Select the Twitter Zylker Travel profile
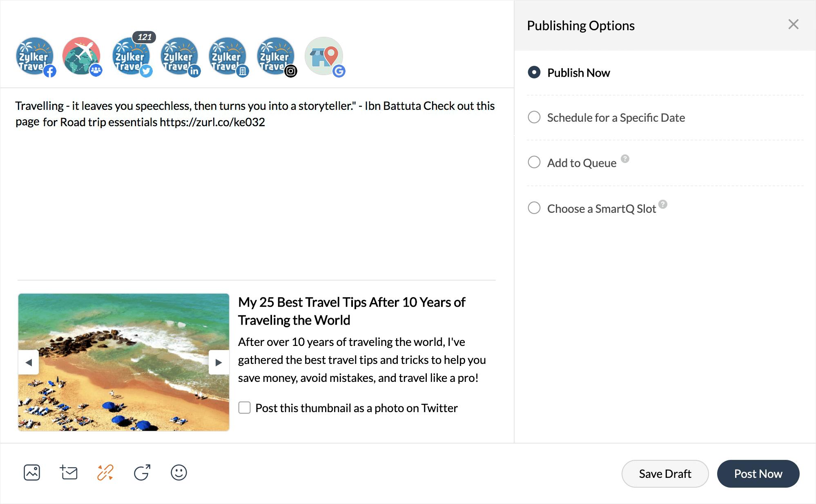The image size is (816, 504). (x=131, y=56)
